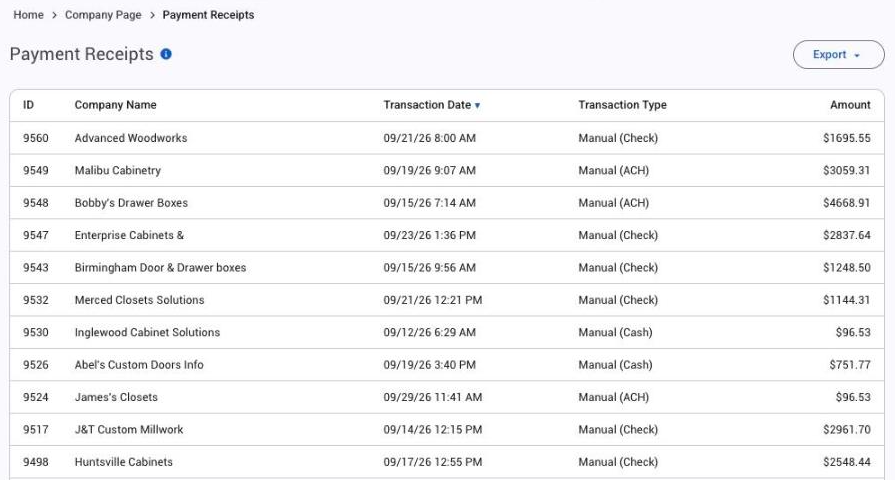Select James's Closets row
Image resolution: width=895 pixels, height=480 pixels.
click(x=116, y=397)
